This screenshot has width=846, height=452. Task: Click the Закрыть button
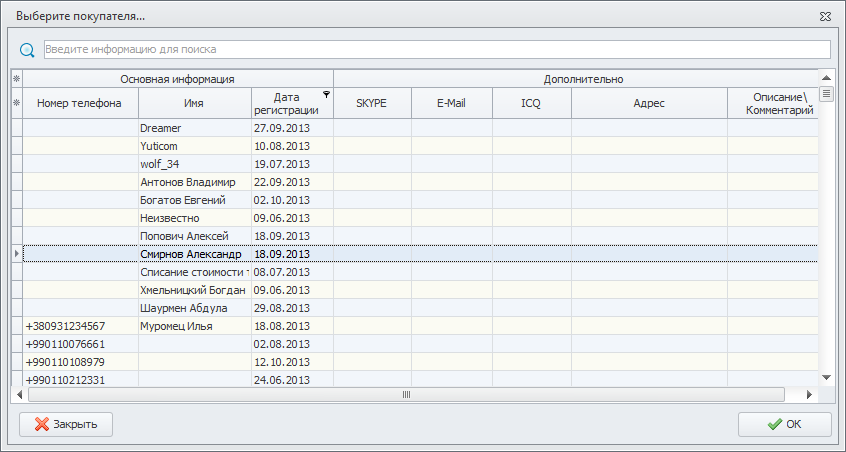coord(66,424)
